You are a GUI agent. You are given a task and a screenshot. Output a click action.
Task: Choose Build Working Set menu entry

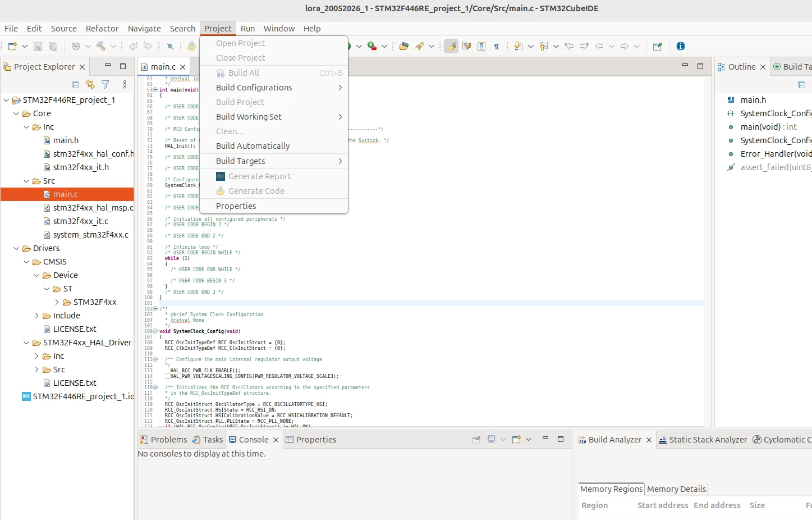click(275, 117)
